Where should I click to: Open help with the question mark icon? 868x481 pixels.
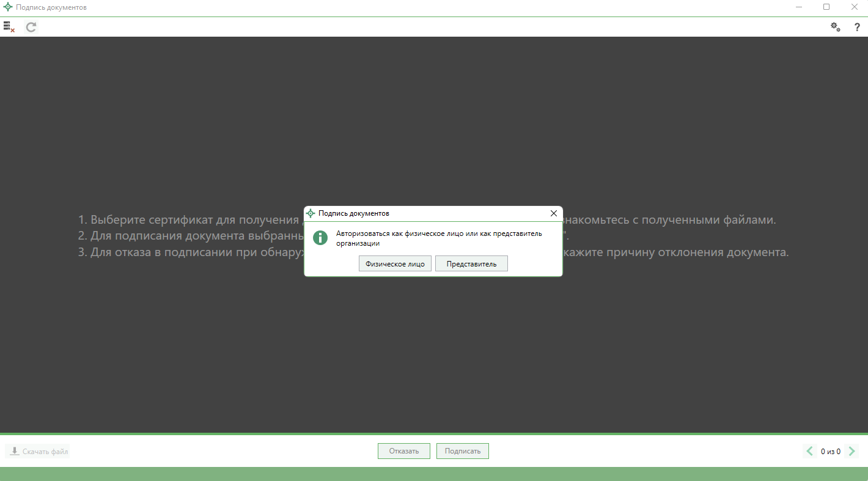(857, 27)
